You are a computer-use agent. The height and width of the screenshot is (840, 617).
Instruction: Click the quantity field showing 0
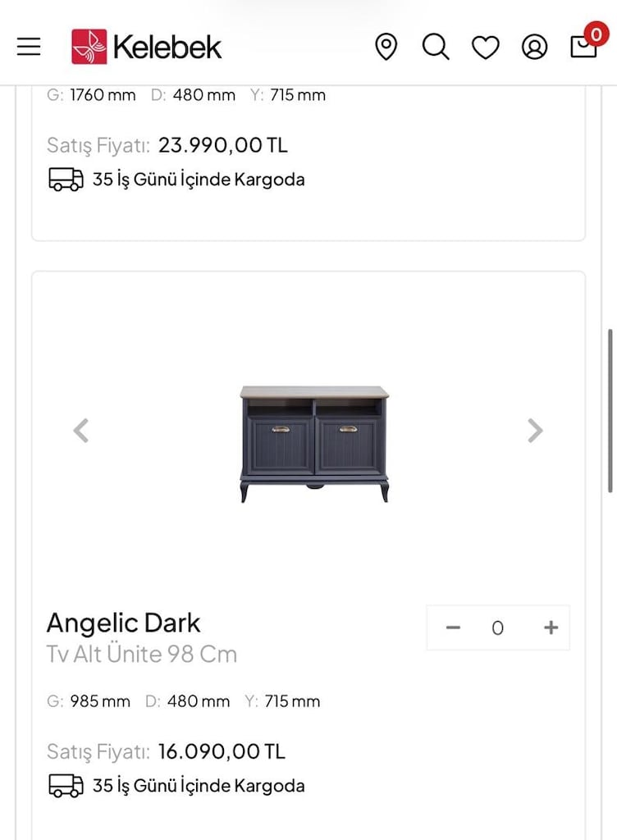coord(497,628)
